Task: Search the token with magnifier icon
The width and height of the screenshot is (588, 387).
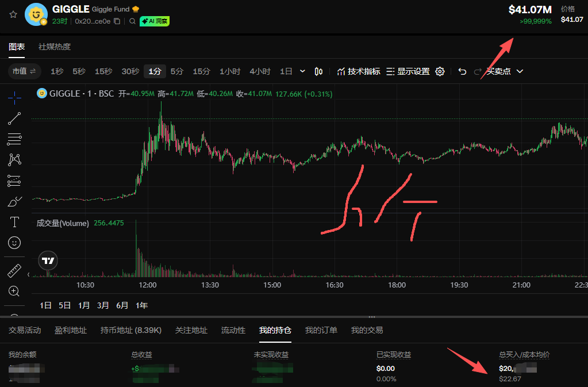Action: pos(132,21)
